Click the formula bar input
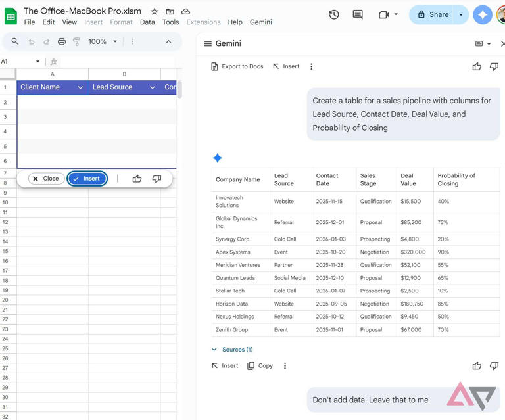Image resolution: width=505 pixels, height=420 pixels. point(118,62)
